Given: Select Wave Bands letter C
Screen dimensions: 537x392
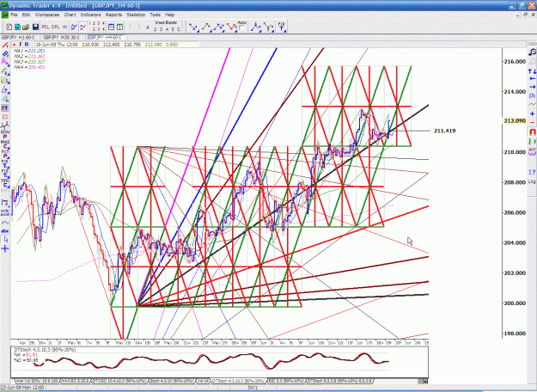Looking at the screenshot, I should pos(179,29).
